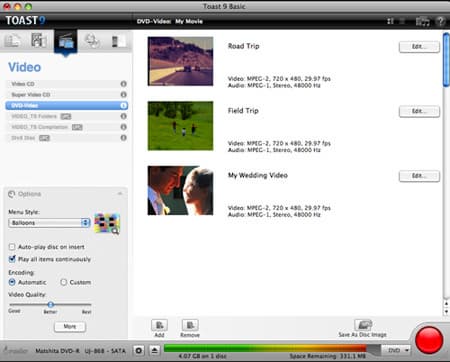450x362 pixels.
Task: Start burning with the red Burn button
Action: (429, 340)
